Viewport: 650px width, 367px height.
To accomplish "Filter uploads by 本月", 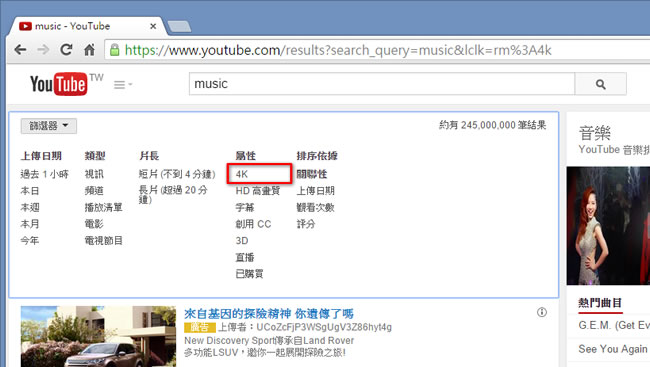I will 30,224.
